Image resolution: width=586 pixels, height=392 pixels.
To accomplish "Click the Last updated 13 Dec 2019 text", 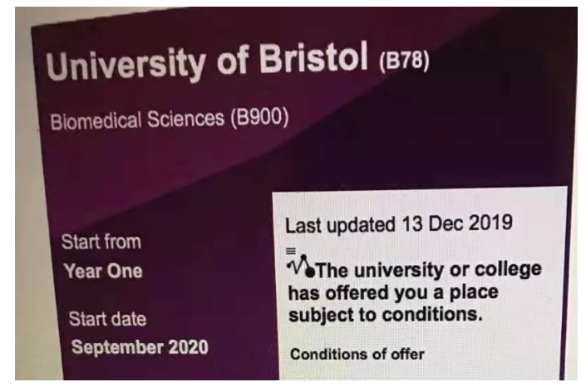I will 398,225.
